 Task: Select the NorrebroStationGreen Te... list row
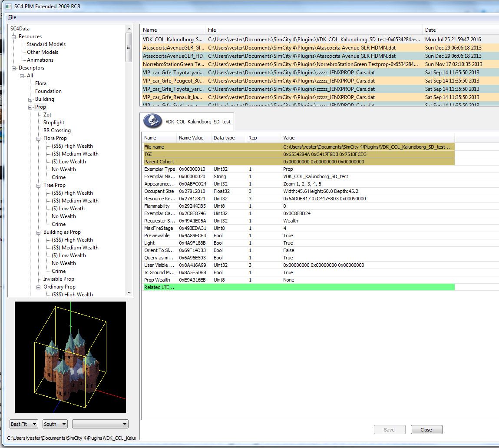pyautogui.click(x=320, y=64)
